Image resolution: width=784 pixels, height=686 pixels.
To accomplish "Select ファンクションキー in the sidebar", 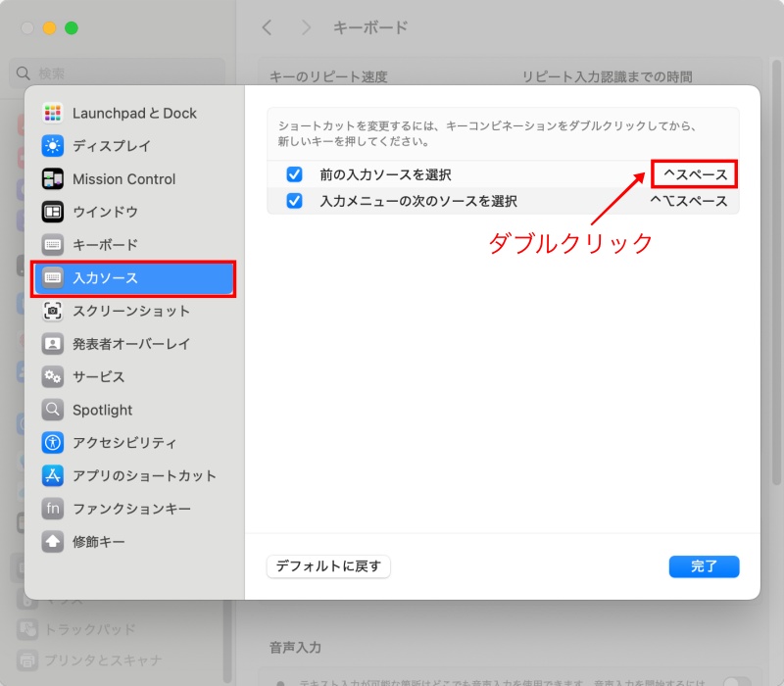I will tap(131, 509).
